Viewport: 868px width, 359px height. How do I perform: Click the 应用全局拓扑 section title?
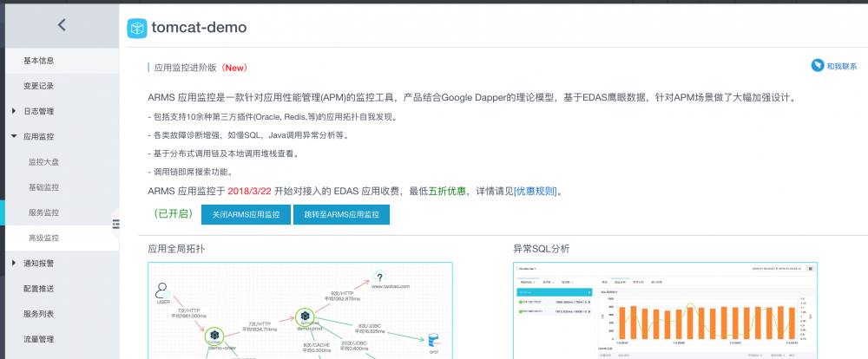(176, 249)
